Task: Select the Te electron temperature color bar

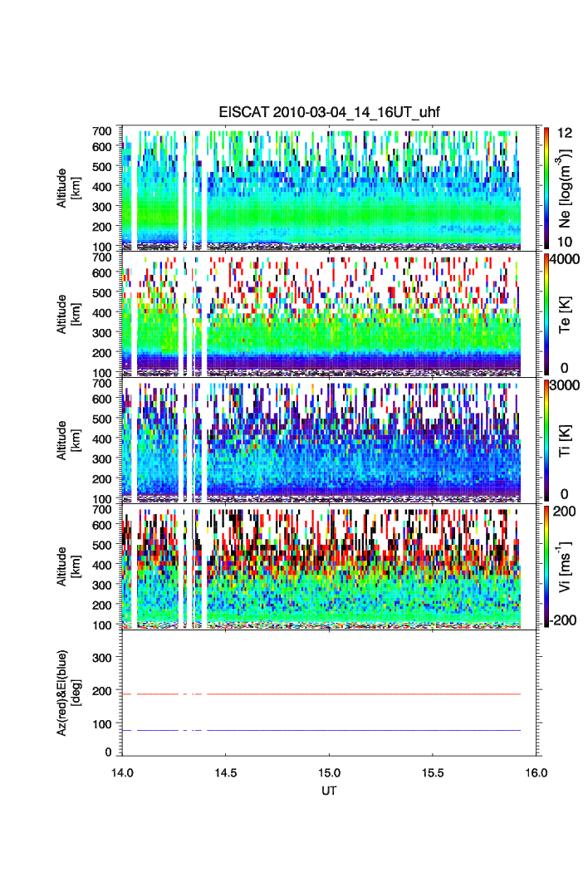Action: pos(541,314)
